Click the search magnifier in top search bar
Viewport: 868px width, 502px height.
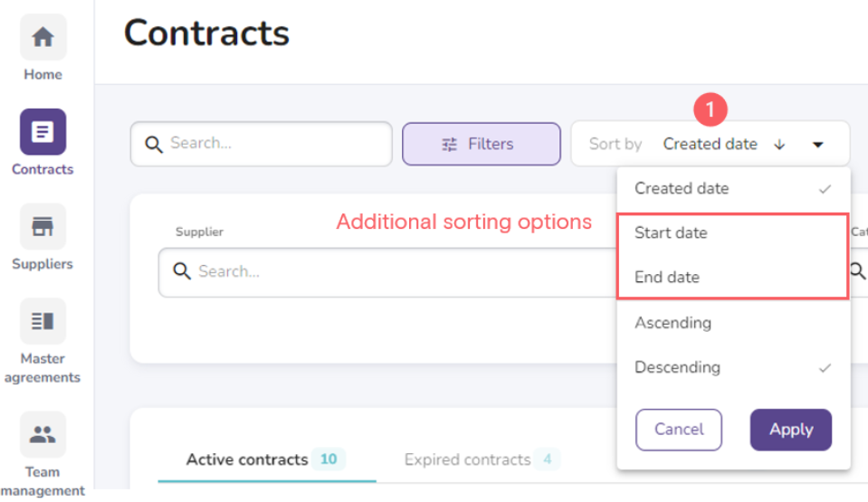pyautogui.click(x=154, y=144)
